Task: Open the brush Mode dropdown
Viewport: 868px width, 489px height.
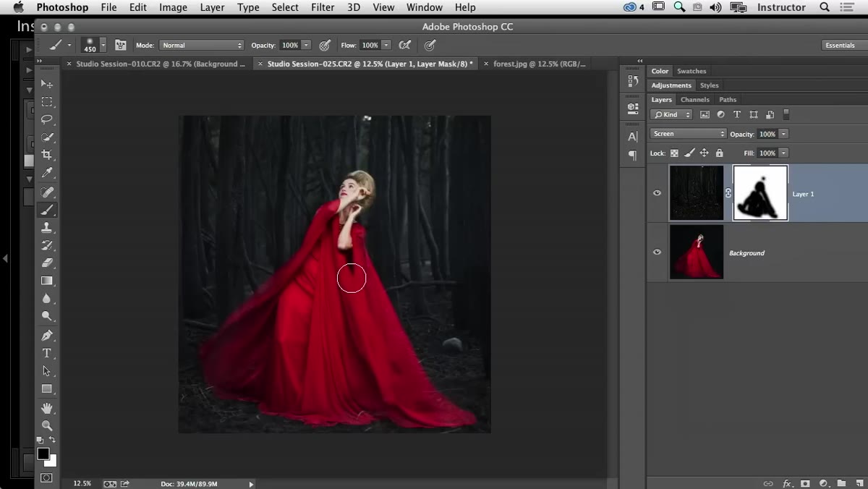Action: tap(202, 45)
